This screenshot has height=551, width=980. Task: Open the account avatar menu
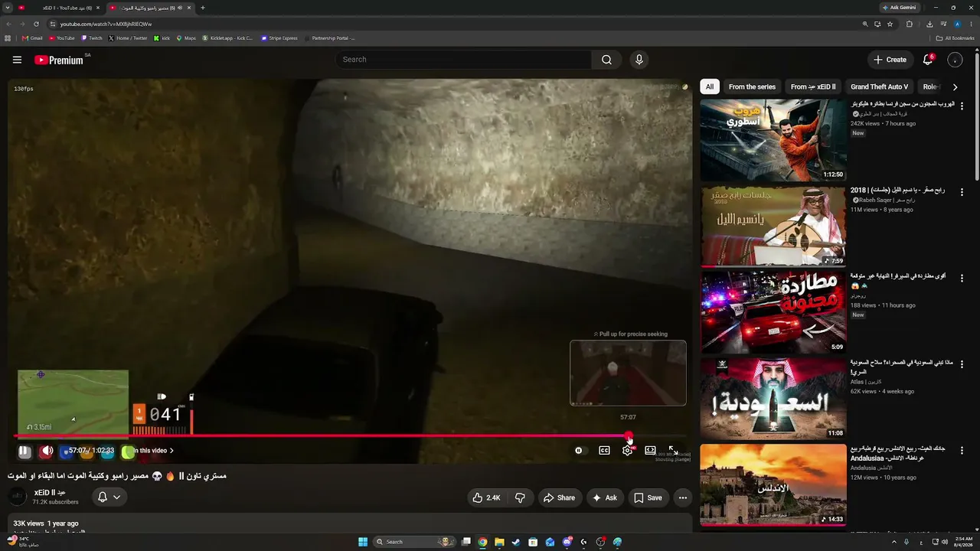pyautogui.click(x=955, y=60)
